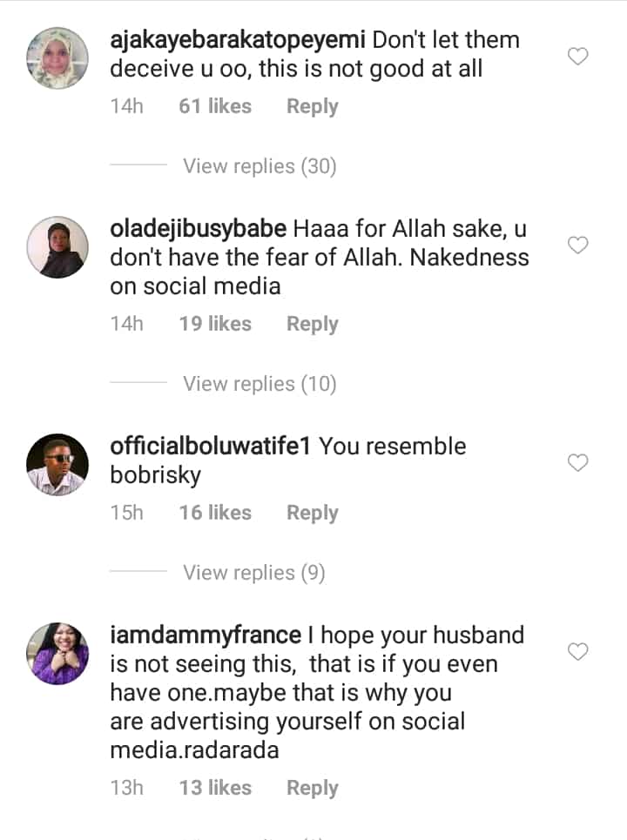
Task: Heart the officialboluwatife1 comment
Action: point(577,463)
